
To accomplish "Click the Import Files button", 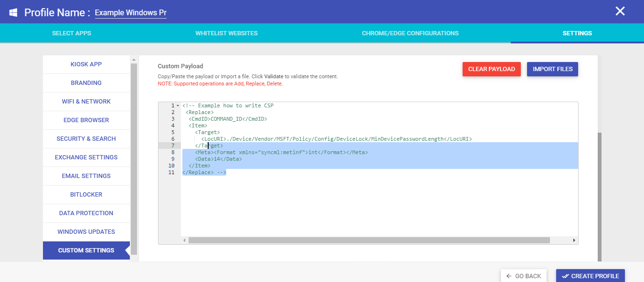I will click(553, 69).
